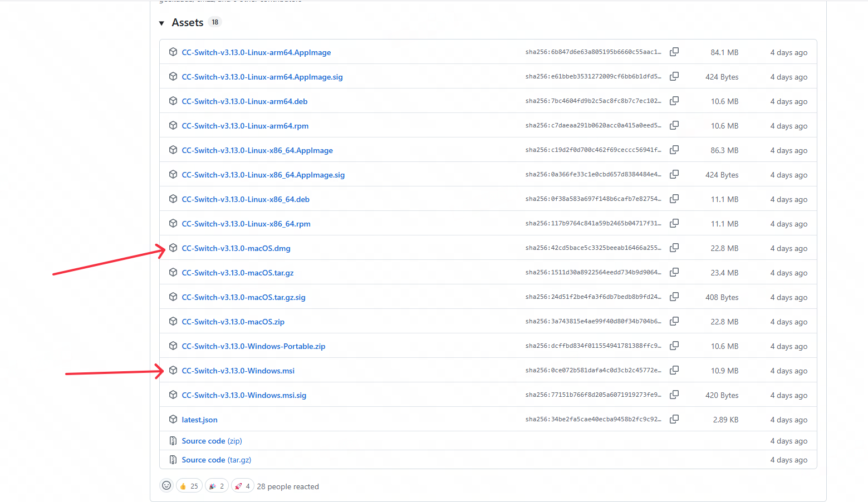The height and width of the screenshot is (502, 868).
Task: Download CC-Switch-v3.13.0-Linux-arm64.AppImage
Action: click(256, 52)
